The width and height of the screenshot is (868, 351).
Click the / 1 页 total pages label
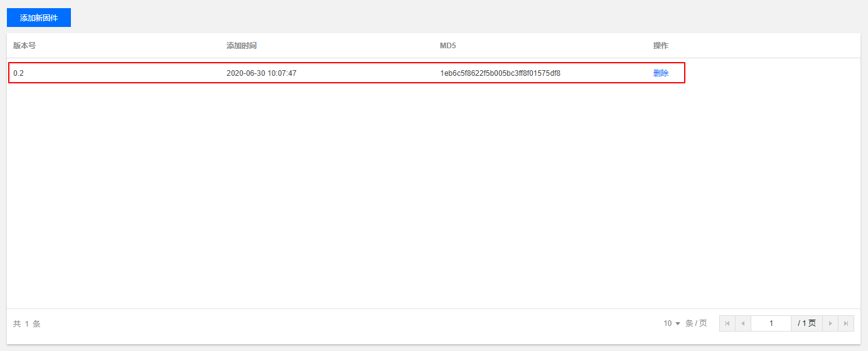pyautogui.click(x=807, y=323)
